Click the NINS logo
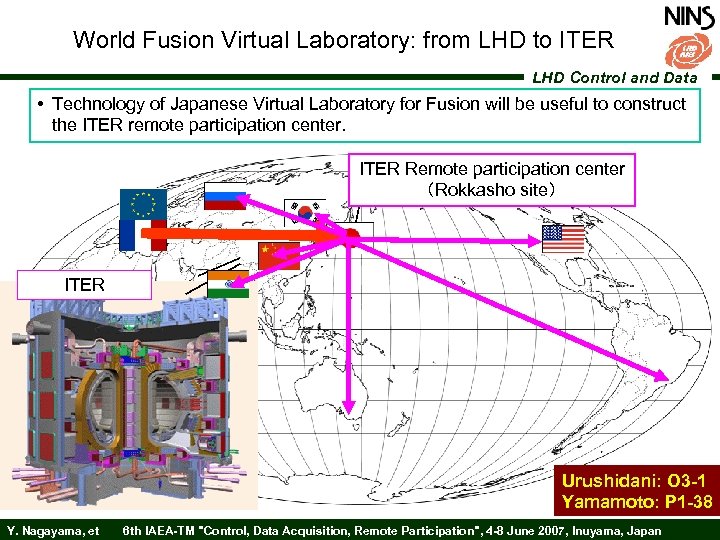 pyautogui.click(x=689, y=17)
